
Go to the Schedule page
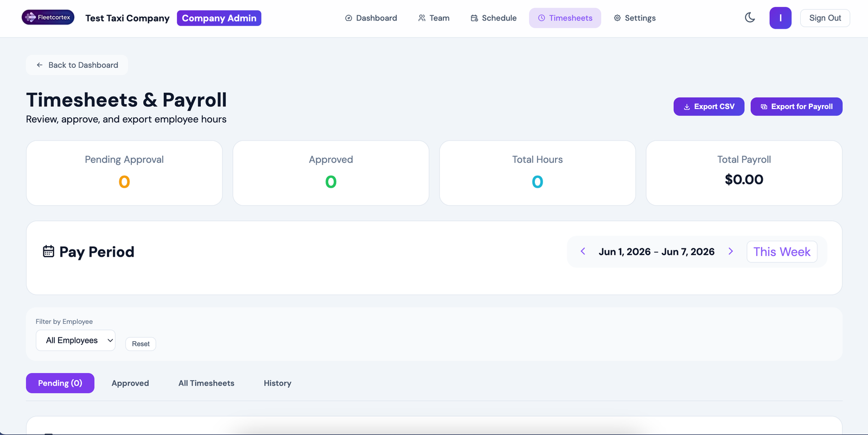pos(494,18)
